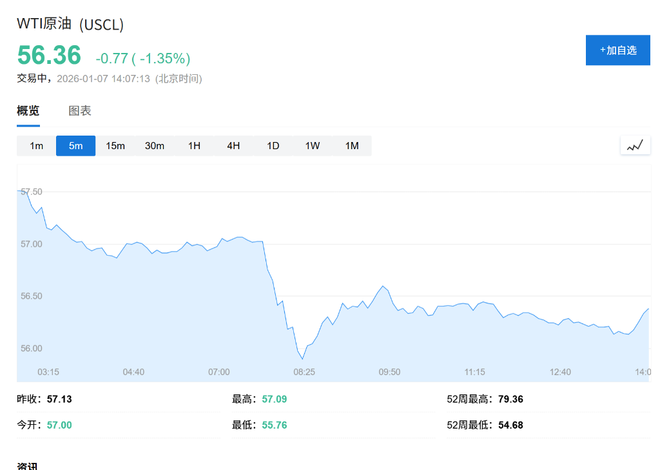Viewport: 660px width, 470px height.
Task: Select the 15m time interval
Action: 115,146
